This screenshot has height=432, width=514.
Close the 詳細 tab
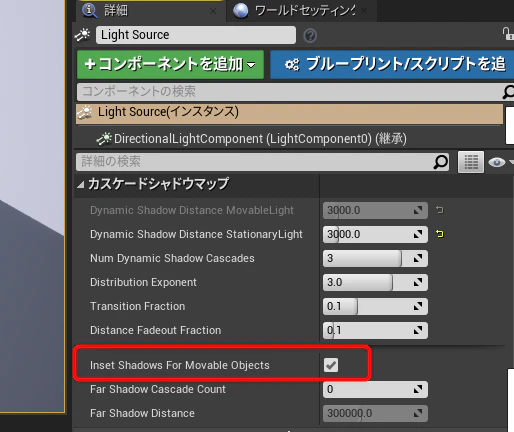(x=213, y=12)
